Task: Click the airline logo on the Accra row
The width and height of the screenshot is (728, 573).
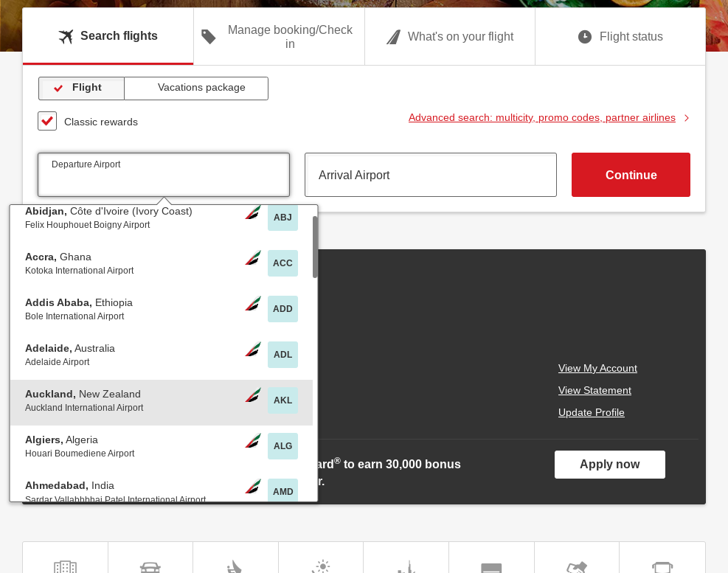Action: [x=253, y=257]
